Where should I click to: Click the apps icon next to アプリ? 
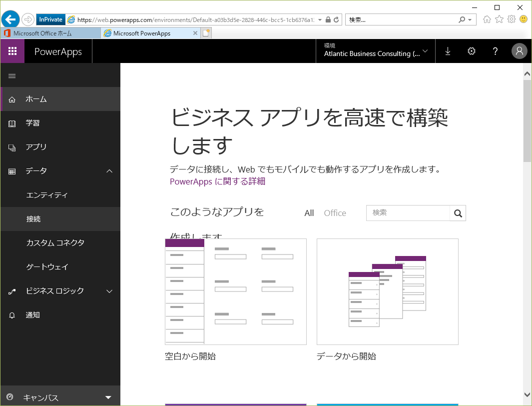coord(12,147)
